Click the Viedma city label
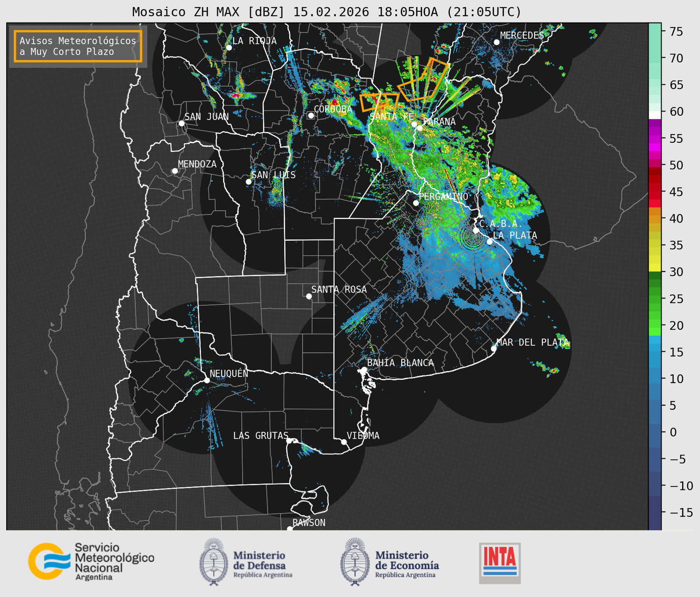 click(363, 436)
